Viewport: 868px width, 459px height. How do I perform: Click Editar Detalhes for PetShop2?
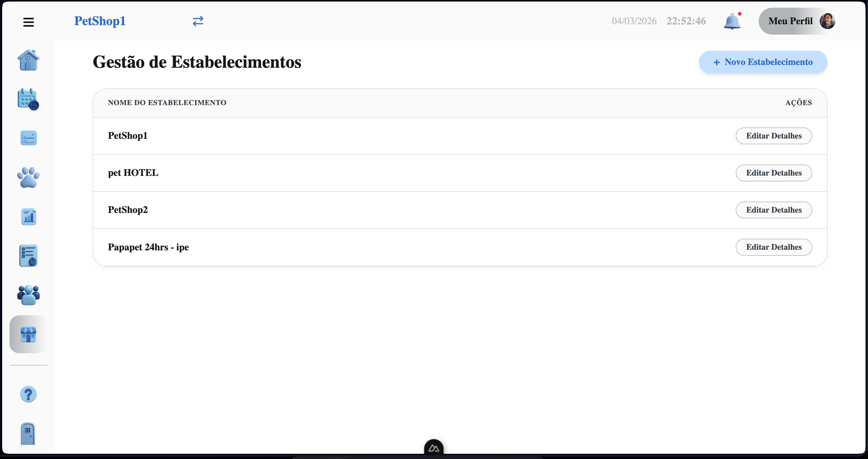pyautogui.click(x=774, y=210)
